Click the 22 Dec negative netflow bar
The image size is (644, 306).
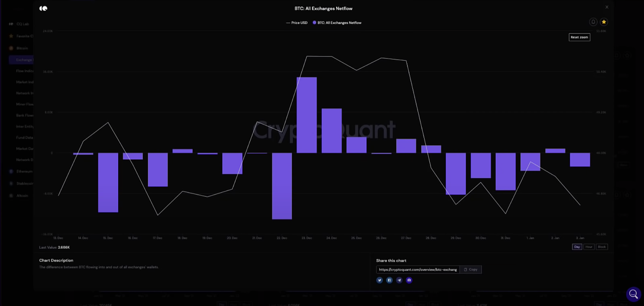point(282,186)
